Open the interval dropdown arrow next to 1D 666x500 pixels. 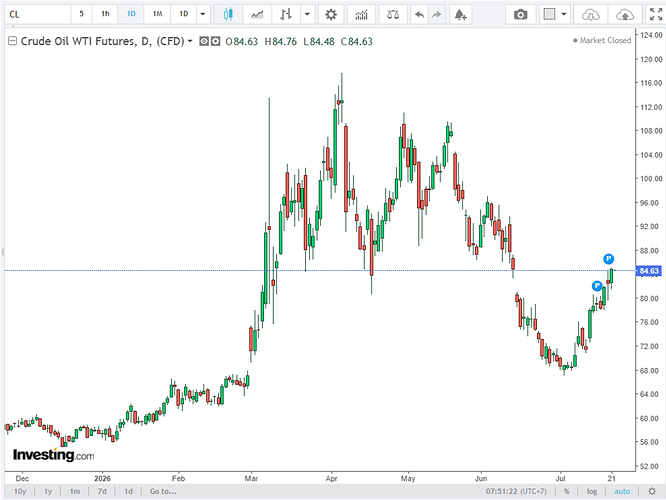(203, 14)
